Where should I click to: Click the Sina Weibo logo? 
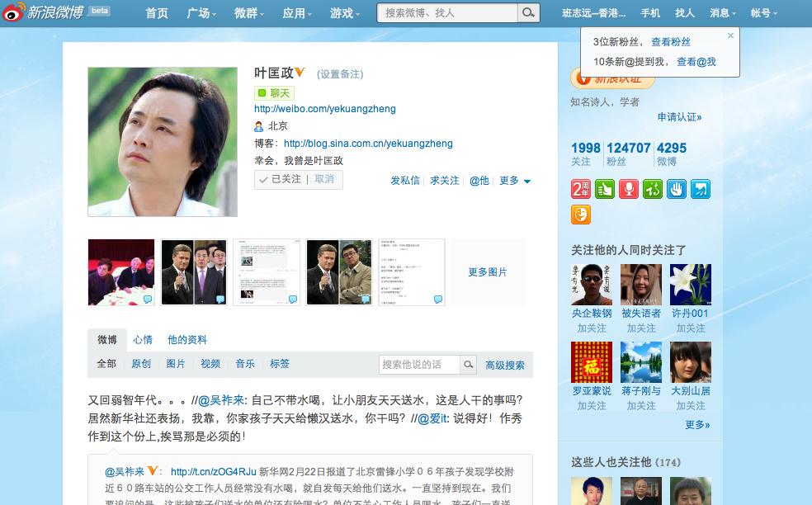48,13
